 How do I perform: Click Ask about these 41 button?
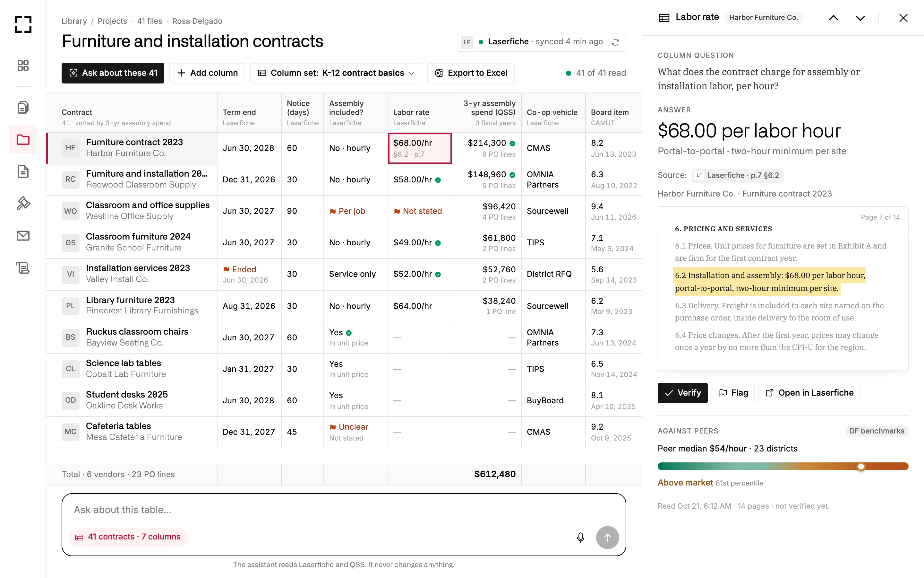113,73
